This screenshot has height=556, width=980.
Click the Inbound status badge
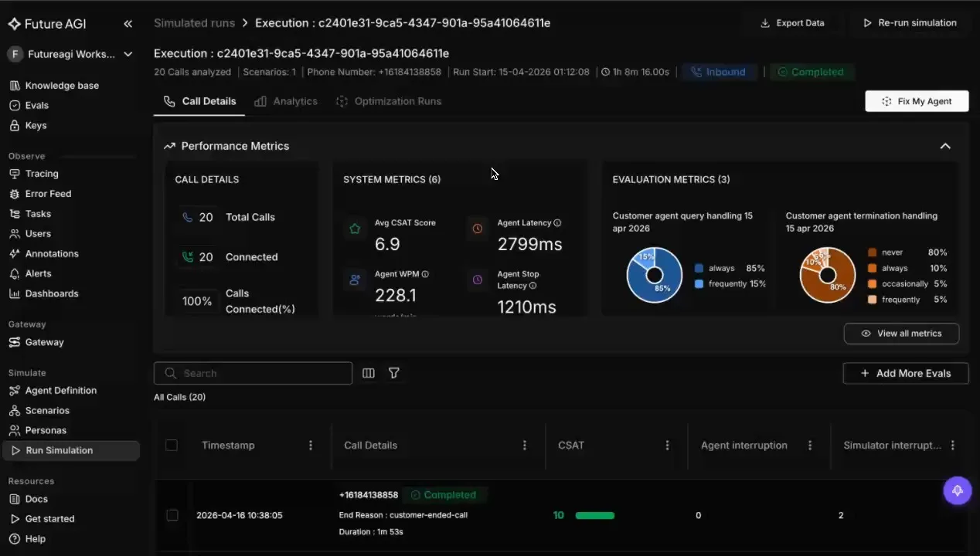click(718, 72)
